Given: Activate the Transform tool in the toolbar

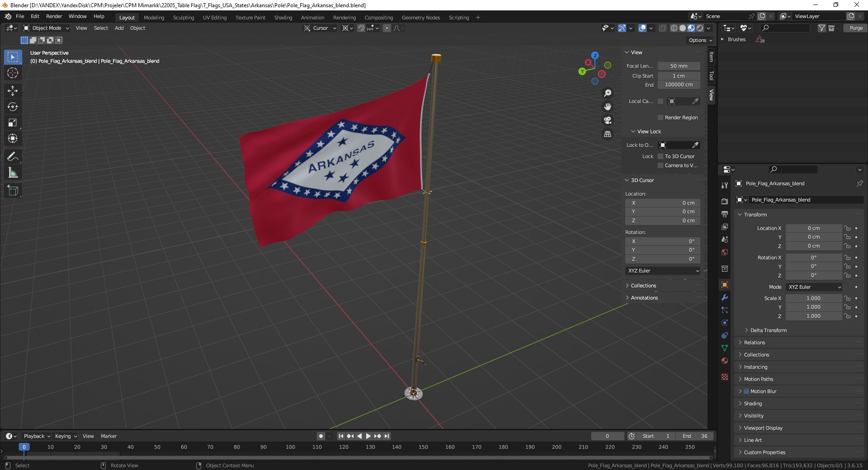Looking at the screenshot, I should (13, 138).
